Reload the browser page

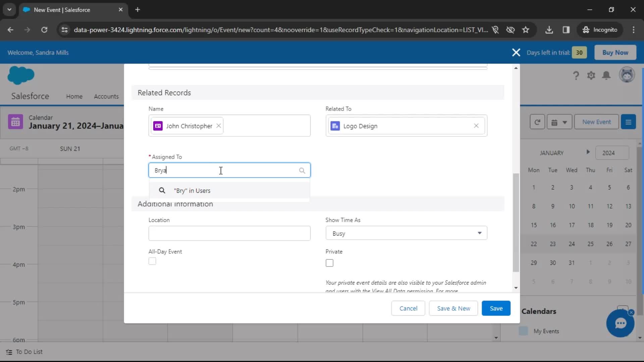click(44, 30)
